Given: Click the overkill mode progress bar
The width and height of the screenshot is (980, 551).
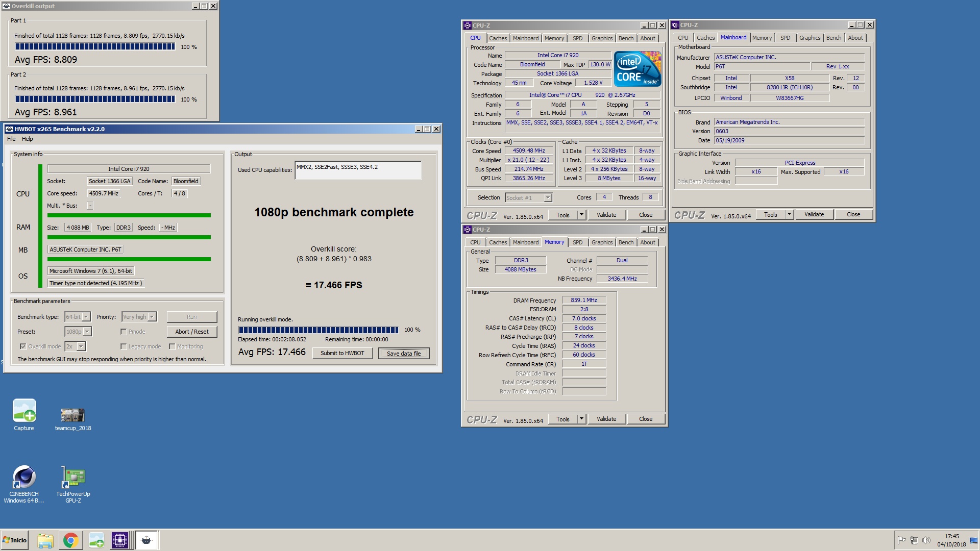Looking at the screenshot, I should coord(318,330).
